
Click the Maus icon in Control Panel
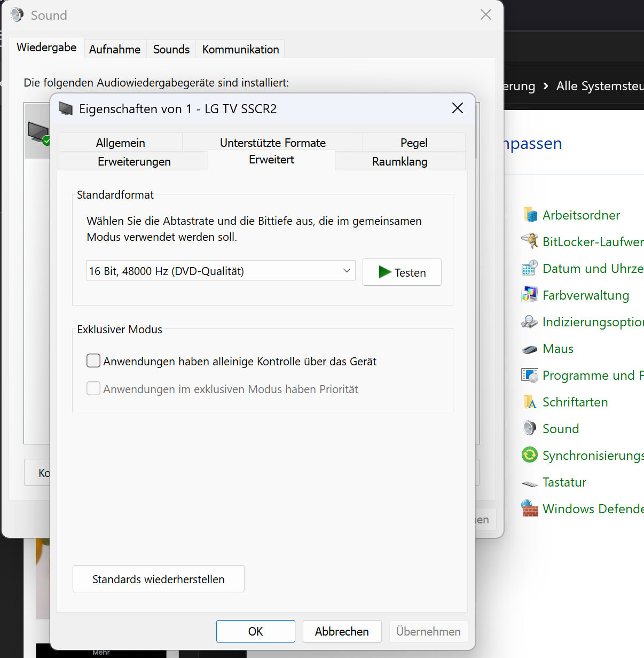(530, 349)
